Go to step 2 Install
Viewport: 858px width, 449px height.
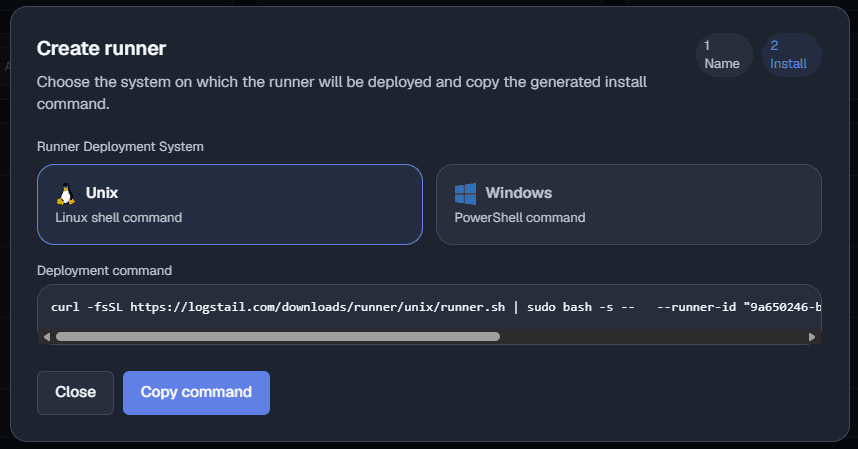pos(791,55)
